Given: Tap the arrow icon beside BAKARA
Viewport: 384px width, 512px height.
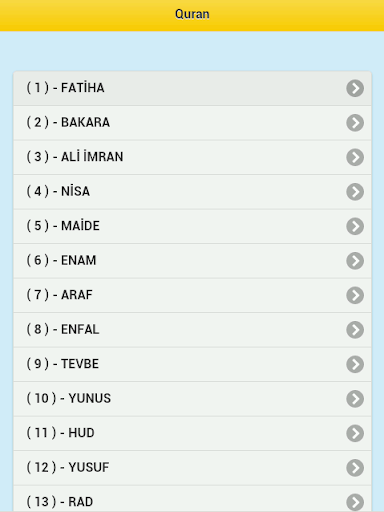Looking at the screenshot, I should pyautogui.click(x=355, y=123).
